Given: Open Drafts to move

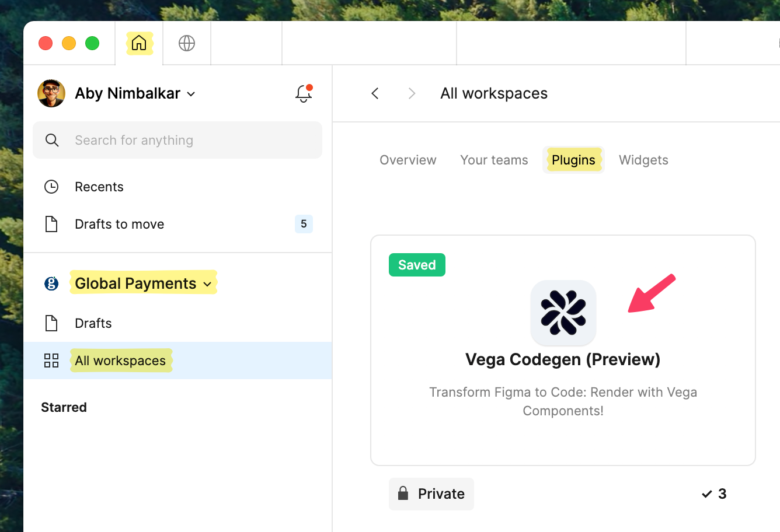Looking at the screenshot, I should coord(119,224).
